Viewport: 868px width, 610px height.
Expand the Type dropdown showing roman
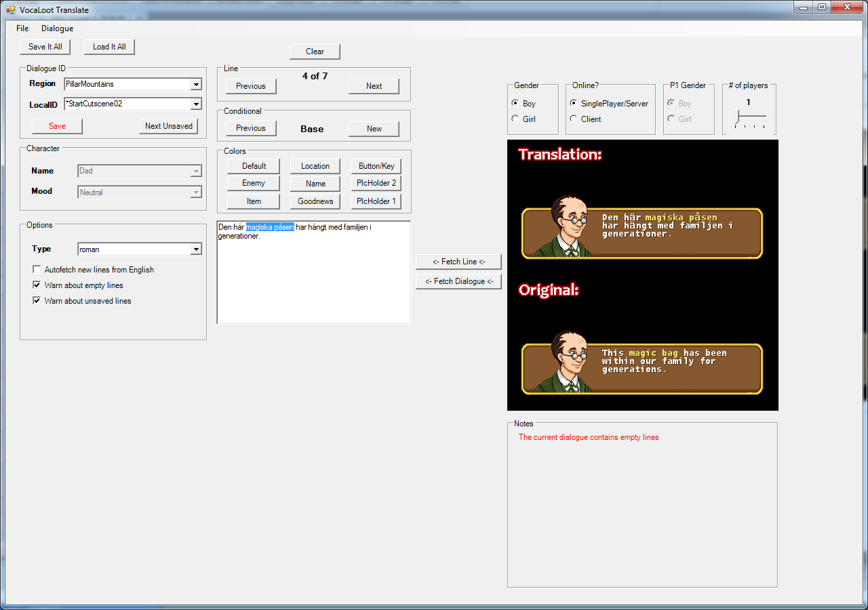click(196, 249)
